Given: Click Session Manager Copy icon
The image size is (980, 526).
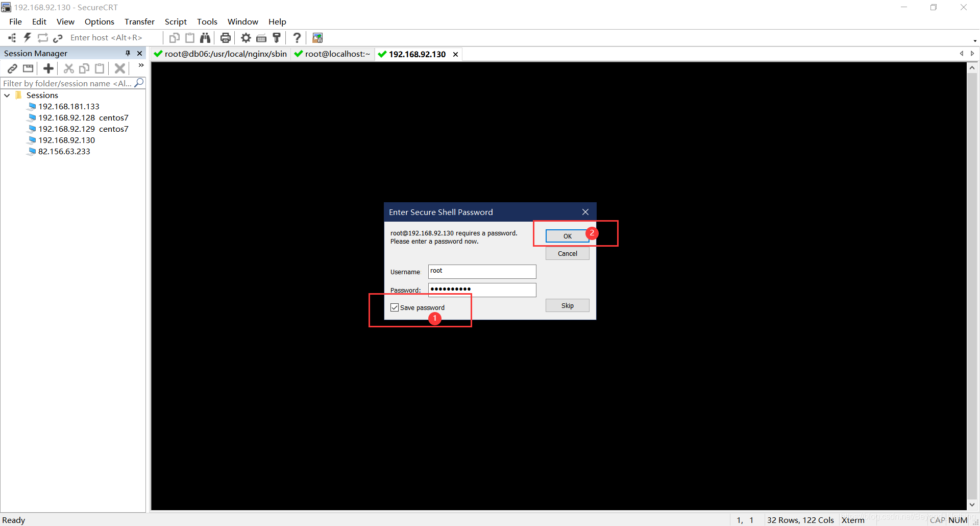Looking at the screenshot, I should click(x=84, y=68).
